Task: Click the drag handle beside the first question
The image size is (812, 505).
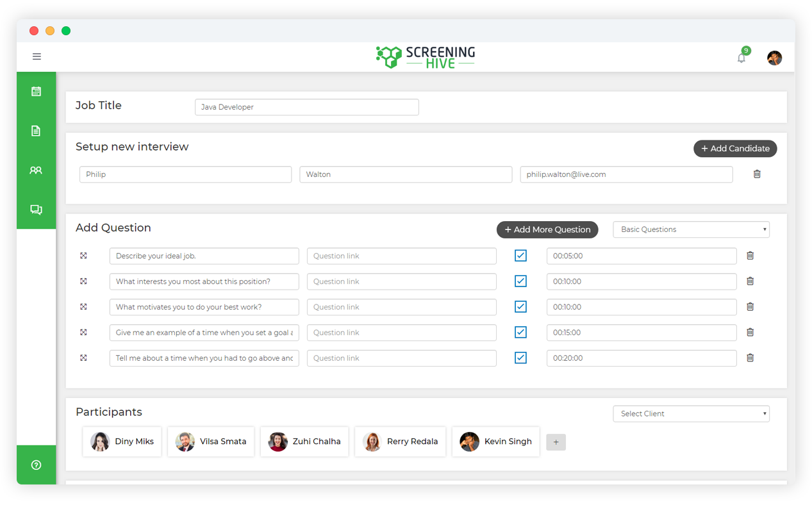Action: (83, 255)
